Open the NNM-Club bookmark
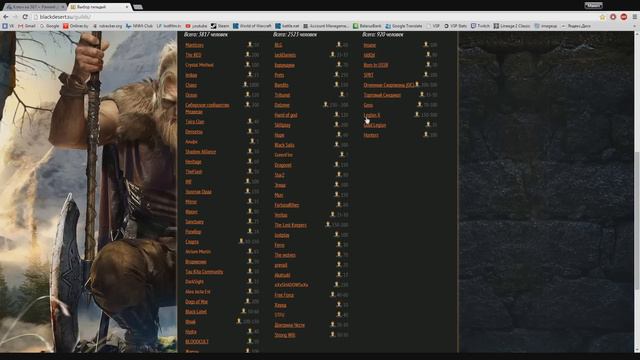 point(139,26)
